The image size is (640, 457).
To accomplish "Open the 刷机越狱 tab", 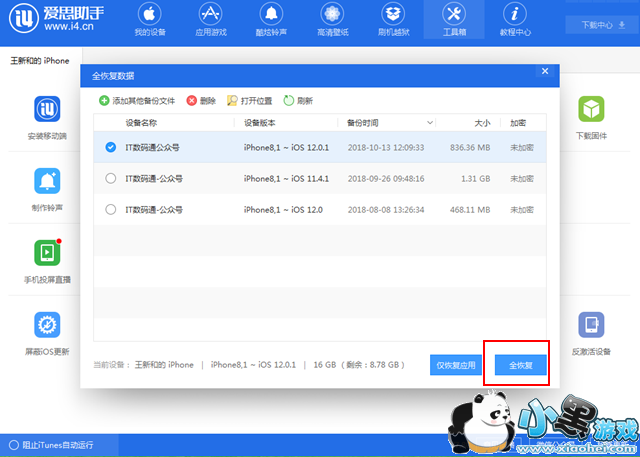I will [393, 20].
